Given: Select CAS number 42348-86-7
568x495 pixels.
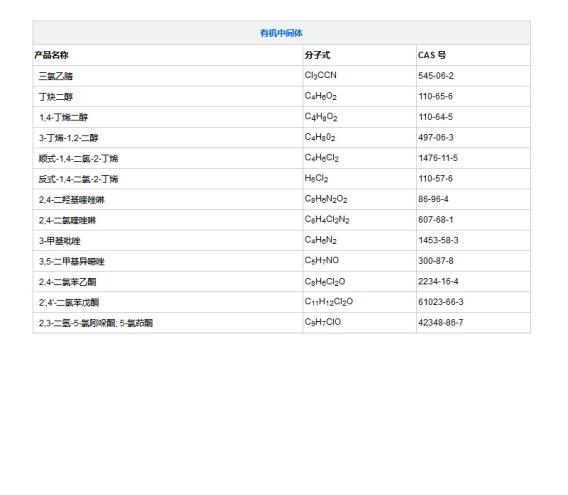Looking at the screenshot, I should click(441, 323).
